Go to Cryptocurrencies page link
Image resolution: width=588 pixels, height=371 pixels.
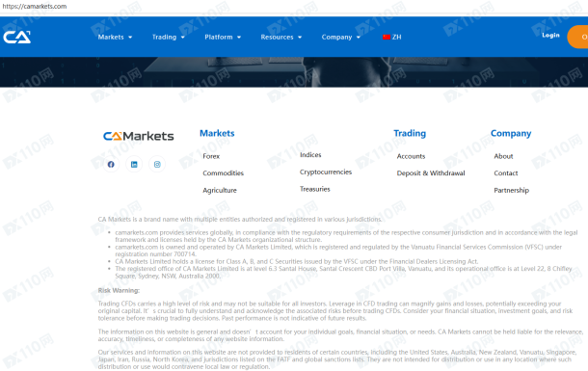click(x=326, y=172)
